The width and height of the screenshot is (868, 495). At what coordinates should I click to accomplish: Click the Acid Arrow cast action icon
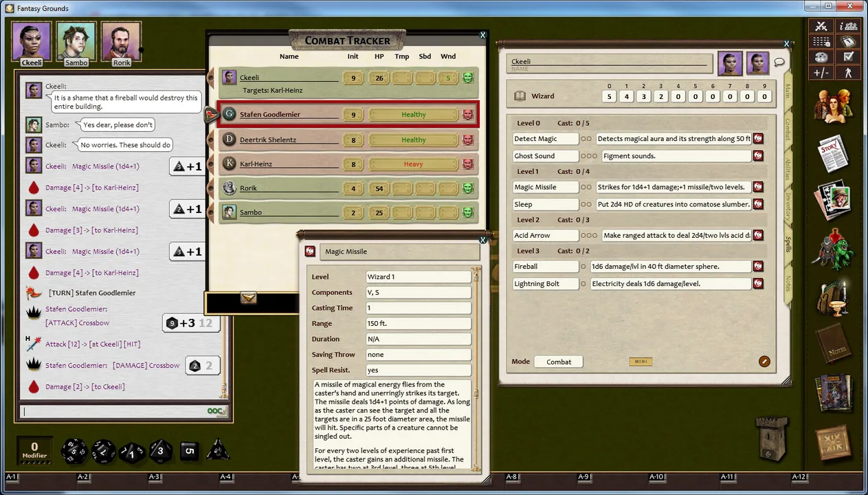(x=758, y=235)
